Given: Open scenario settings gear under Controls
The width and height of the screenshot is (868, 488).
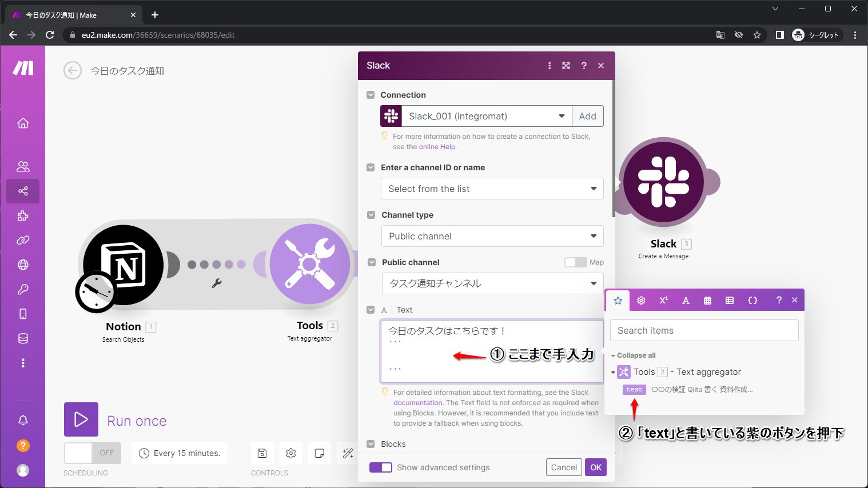Looking at the screenshot, I should [291, 453].
